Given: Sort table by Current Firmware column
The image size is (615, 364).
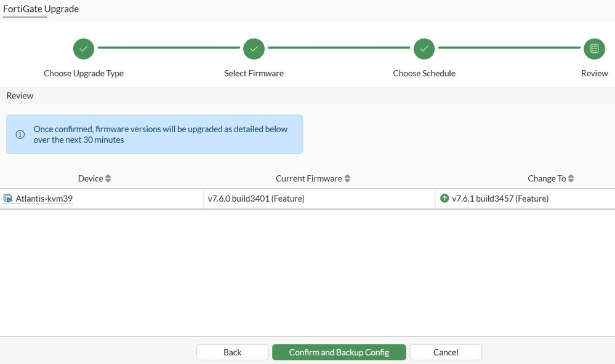Looking at the screenshot, I should [x=347, y=178].
